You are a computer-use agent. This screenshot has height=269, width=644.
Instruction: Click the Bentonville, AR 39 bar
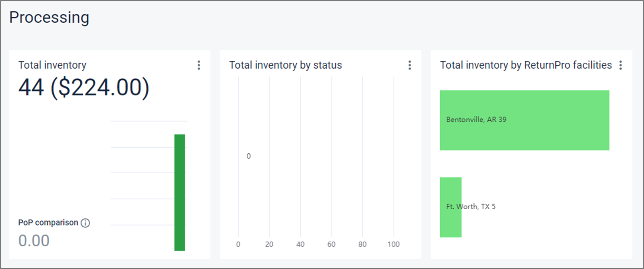coord(524,120)
